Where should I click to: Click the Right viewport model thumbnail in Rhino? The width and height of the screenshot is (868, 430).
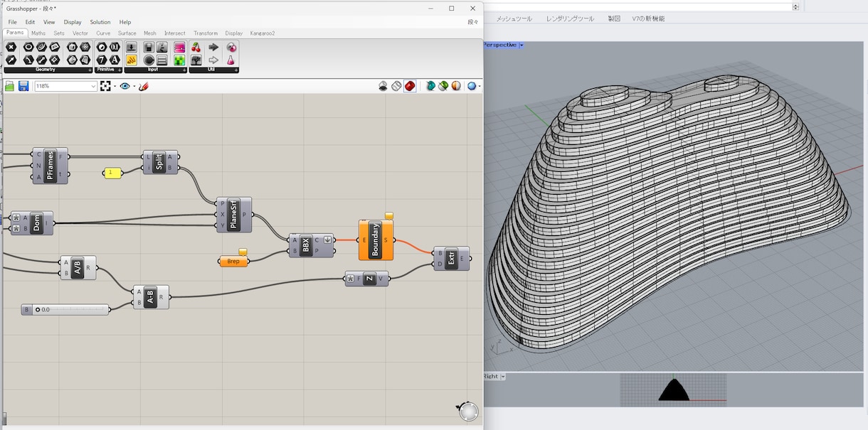[673, 389]
